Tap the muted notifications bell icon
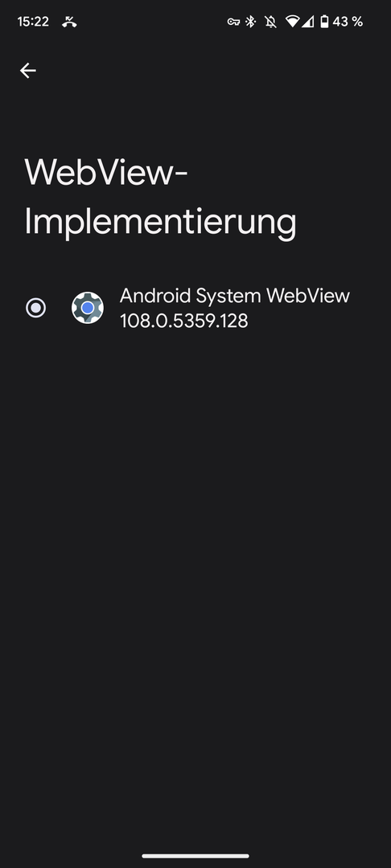The width and height of the screenshot is (391, 868). tap(270, 23)
